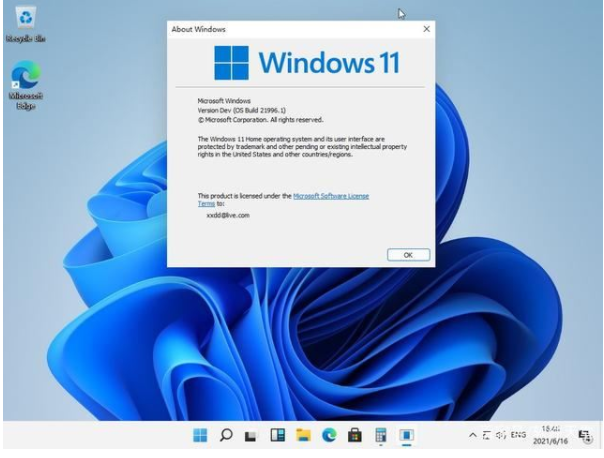Click the About Windows title text

pos(198,29)
